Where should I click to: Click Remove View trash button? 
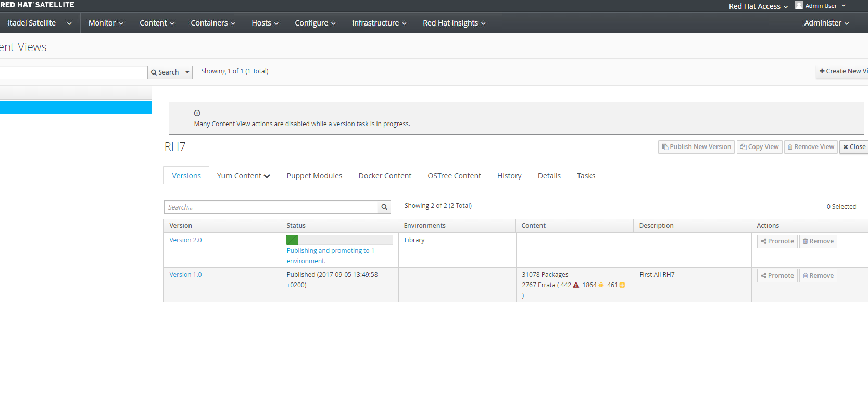coord(811,147)
